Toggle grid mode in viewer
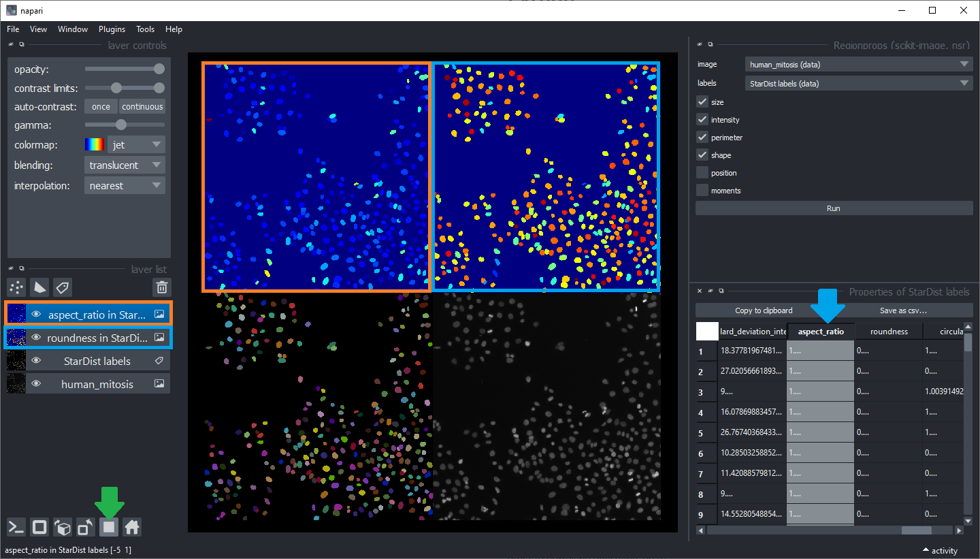Image resolution: width=980 pixels, height=559 pixels. click(x=109, y=527)
